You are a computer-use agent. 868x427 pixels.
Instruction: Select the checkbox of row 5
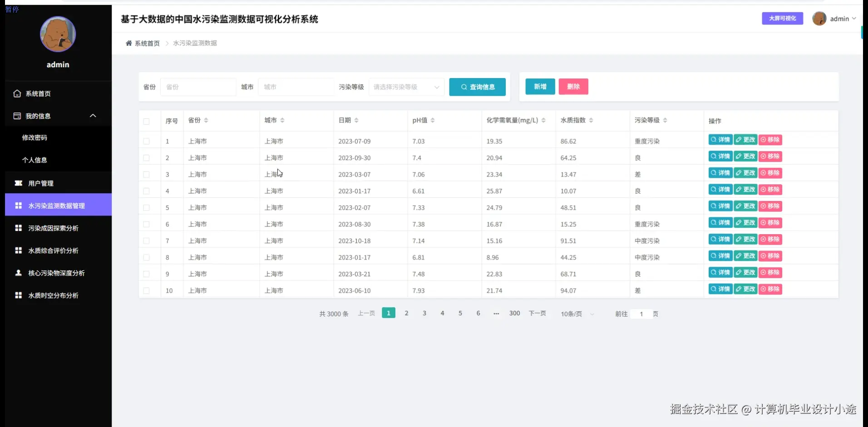pyautogui.click(x=146, y=207)
